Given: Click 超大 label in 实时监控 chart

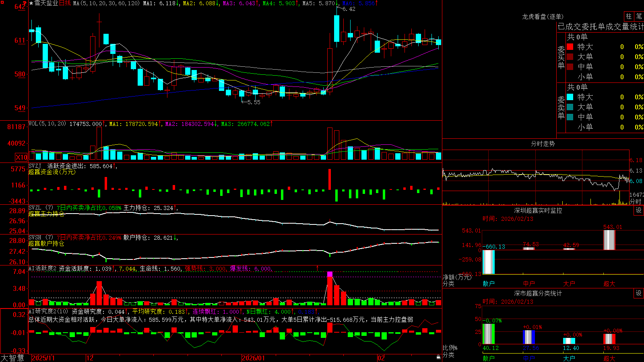Looking at the screenshot, I should [609, 284].
